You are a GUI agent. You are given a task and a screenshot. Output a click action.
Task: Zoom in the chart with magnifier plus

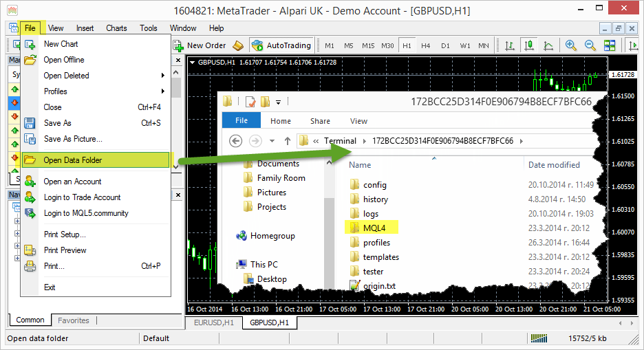(570, 45)
